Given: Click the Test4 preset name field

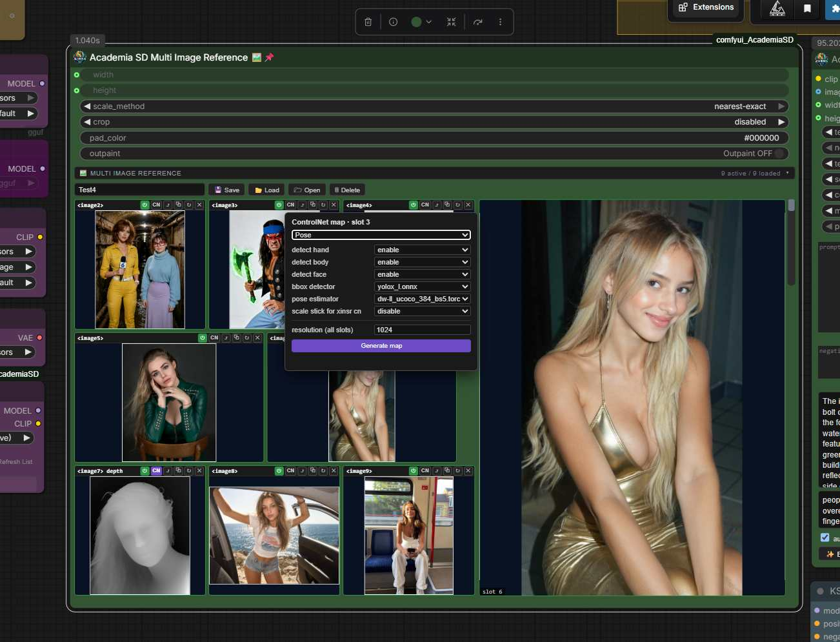Looking at the screenshot, I should pos(140,190).
